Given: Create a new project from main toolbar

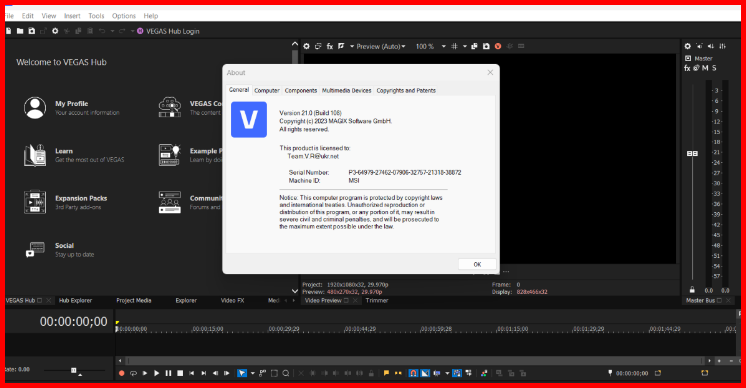Looking at the screenshot, I should pyautogui.click(x=9, y=31).
